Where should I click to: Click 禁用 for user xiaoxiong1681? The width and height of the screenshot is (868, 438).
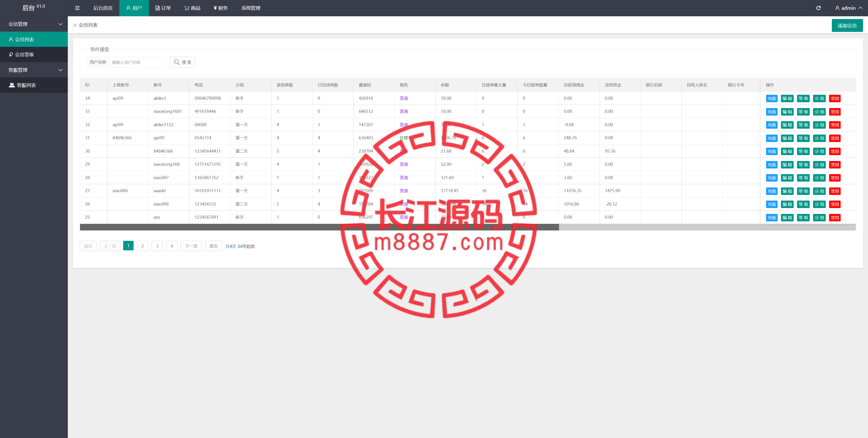point(835,112)
